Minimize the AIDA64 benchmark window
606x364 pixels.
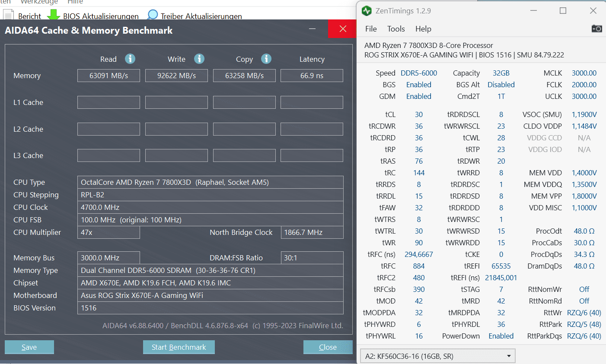pyautogui.click(x=313, y=29)
